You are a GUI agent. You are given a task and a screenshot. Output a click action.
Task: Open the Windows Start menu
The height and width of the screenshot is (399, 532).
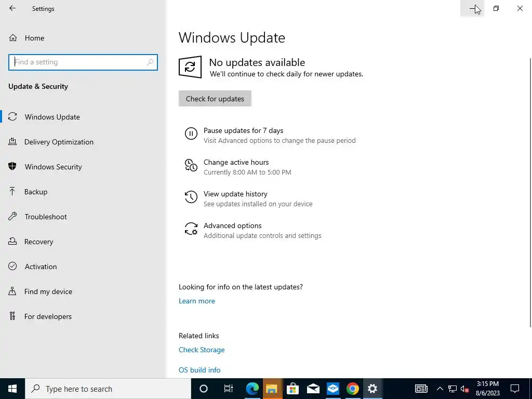pos(12,389)
